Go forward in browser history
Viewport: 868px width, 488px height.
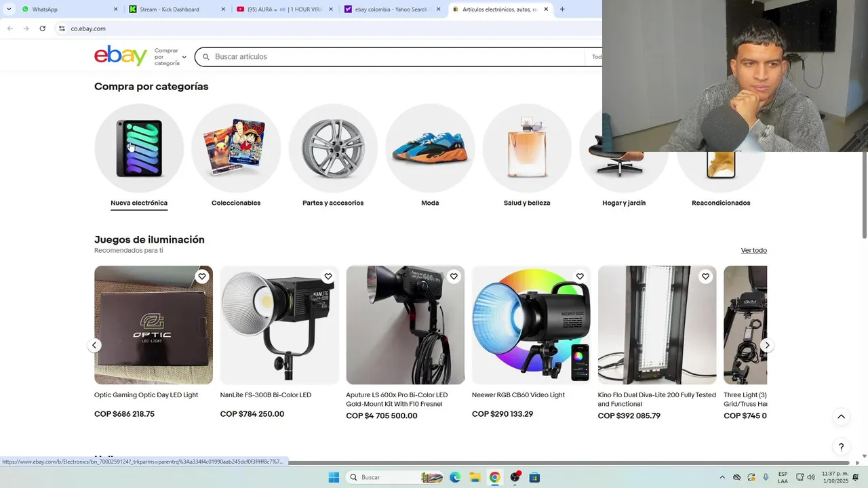[x=26, y=28]
